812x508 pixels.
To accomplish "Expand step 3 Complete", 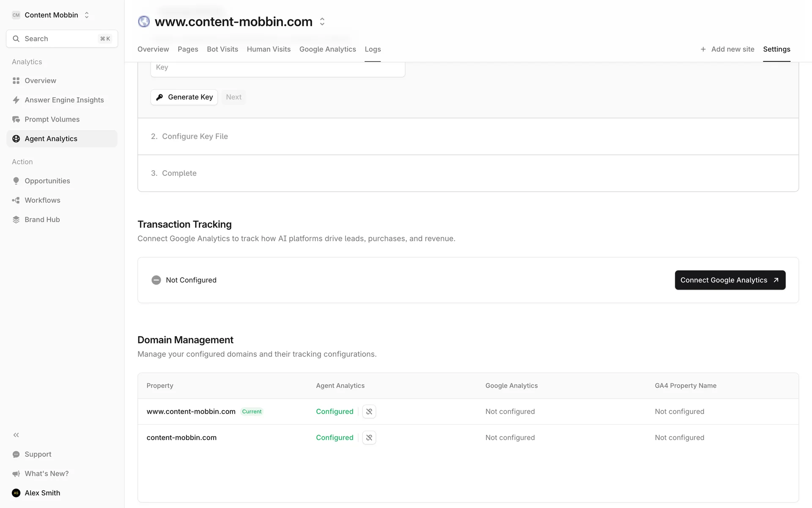I will pyautogui.click(x=179, y=173).
